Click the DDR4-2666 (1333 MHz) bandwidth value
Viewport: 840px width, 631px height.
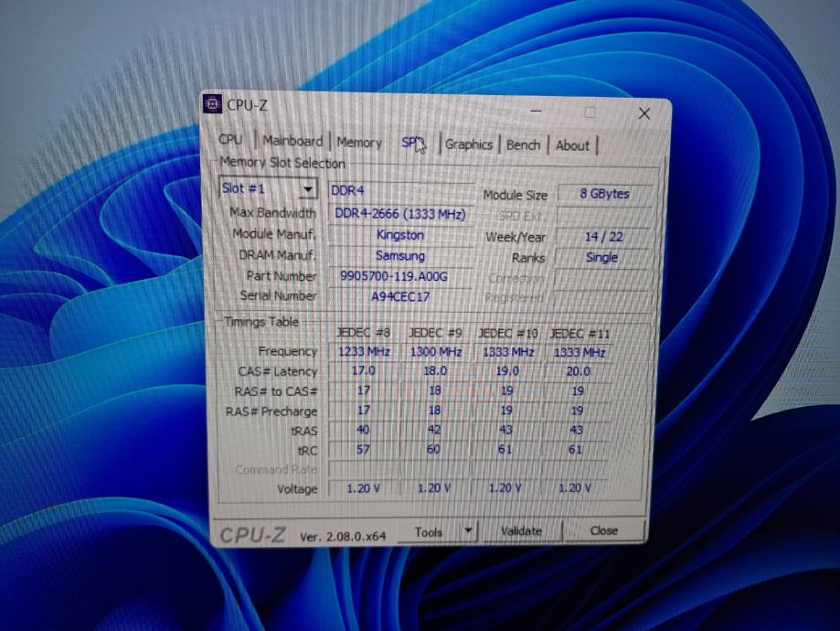(x=400, y=214)
